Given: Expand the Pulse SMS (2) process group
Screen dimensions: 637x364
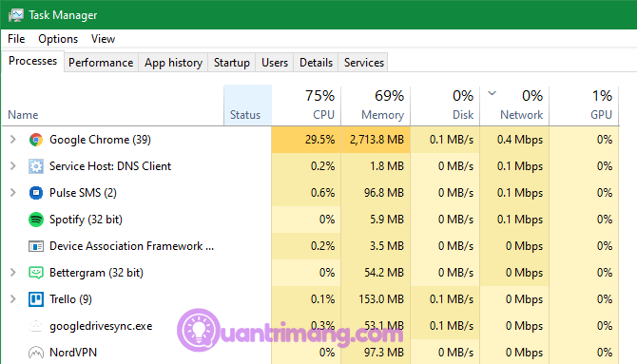Looking at the screenshot, I should pos(13,193).
